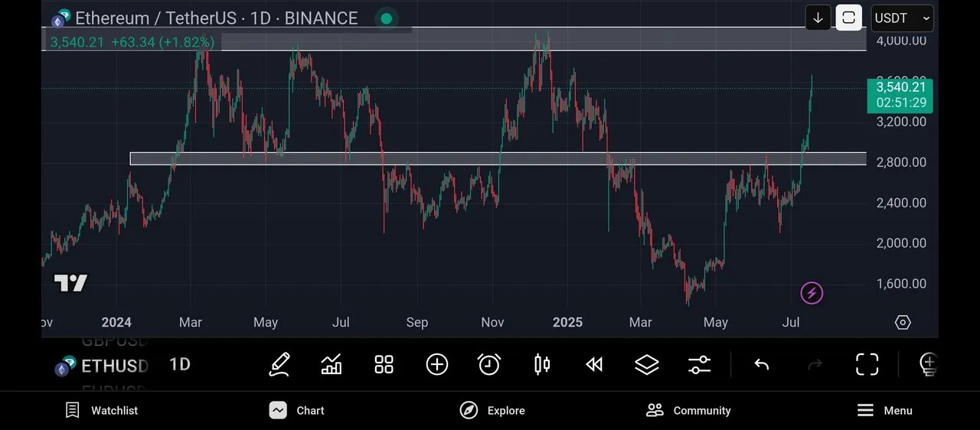Screen dimensions: 980x430
Task: Create an alert with the alarm clock icon
Action: tap(489, 364)
